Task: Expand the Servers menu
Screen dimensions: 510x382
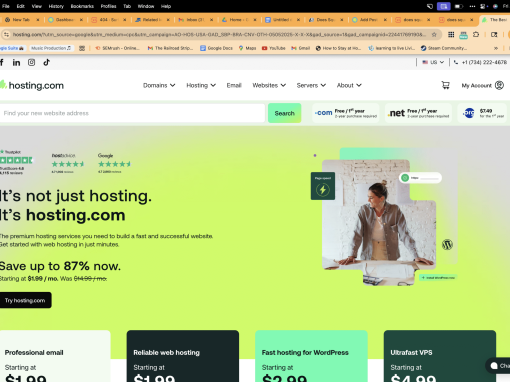Action: tap(311, 85)
